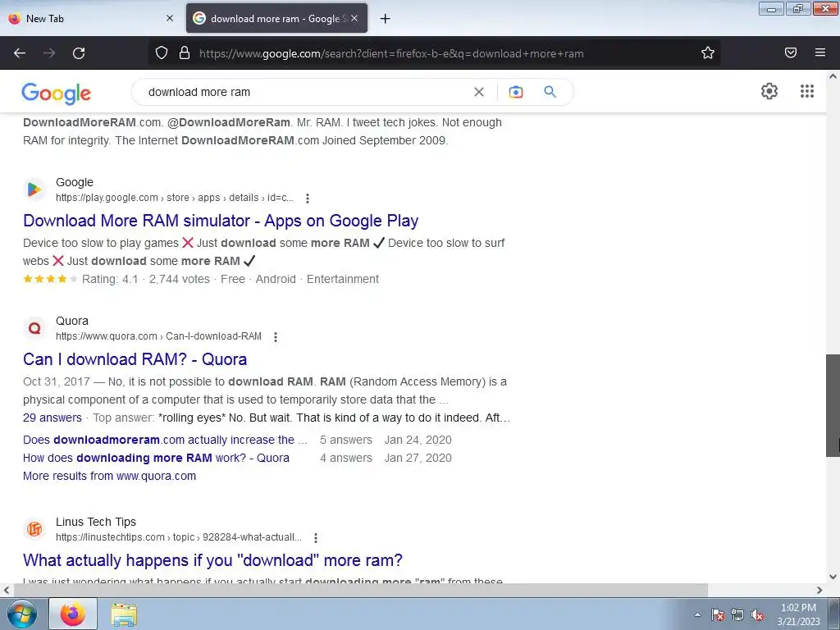The width and height of the screenshot is (840, 630).
Task: Go back using the browser back arrow
Action: [20, 53]
